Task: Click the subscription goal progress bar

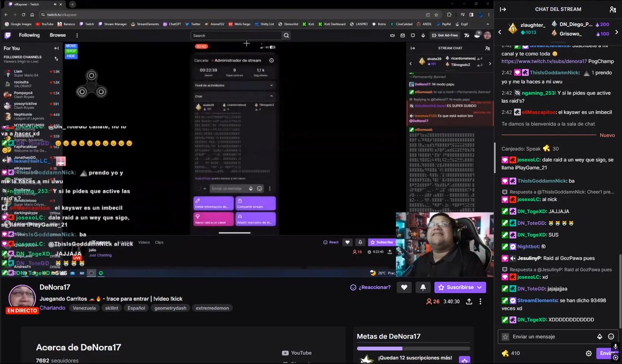Action: tap(413, 348)
